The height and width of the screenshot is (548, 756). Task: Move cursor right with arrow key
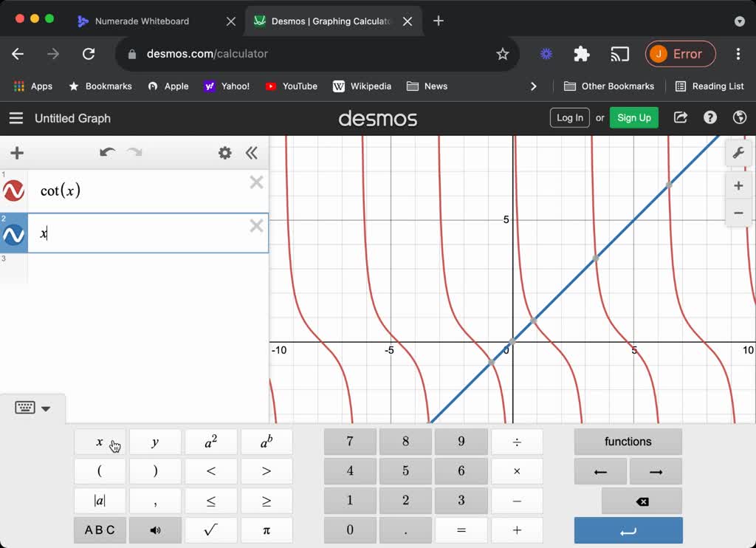tap(656, 471)
